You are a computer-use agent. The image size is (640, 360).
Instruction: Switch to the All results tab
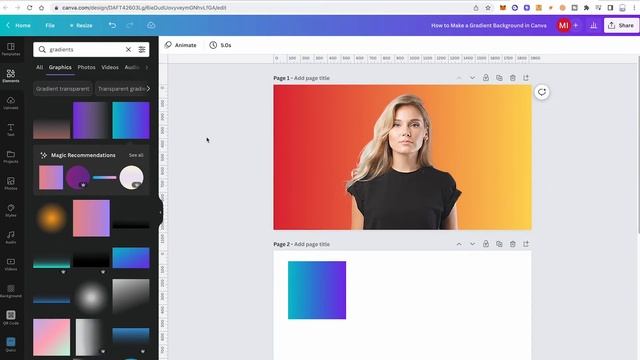(39, 67)
